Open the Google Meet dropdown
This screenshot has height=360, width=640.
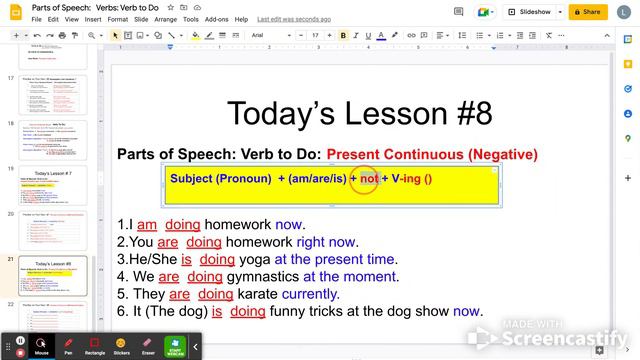[492, 12]
